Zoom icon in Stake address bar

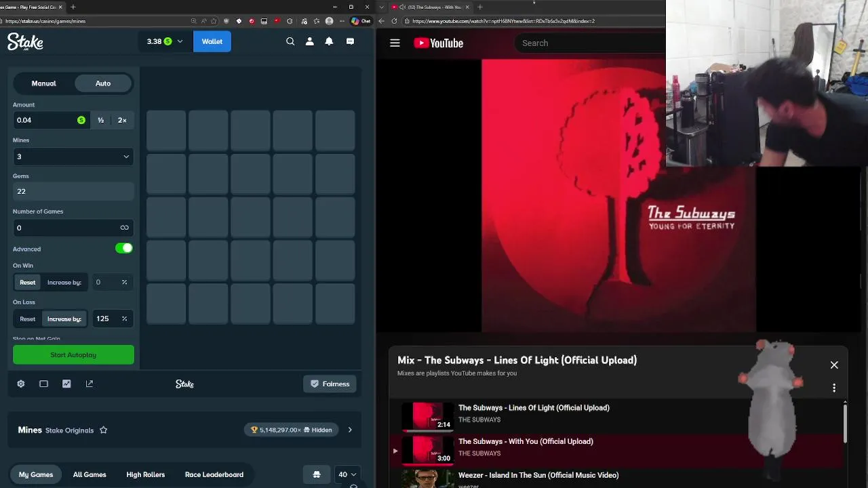pos(194,21)
